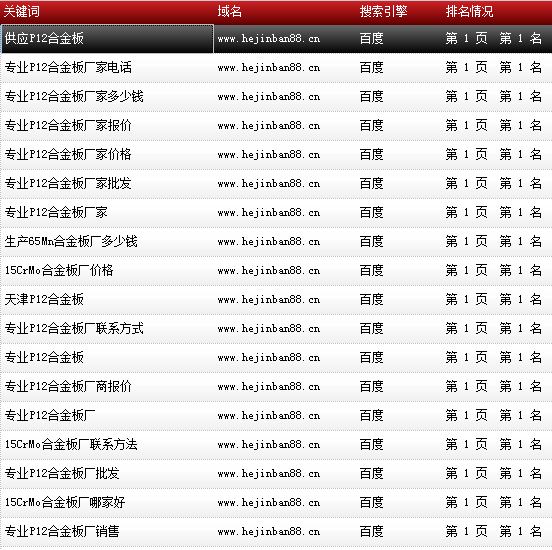Click domain cell in 天津P12合金板 row

tap(269, 300)
